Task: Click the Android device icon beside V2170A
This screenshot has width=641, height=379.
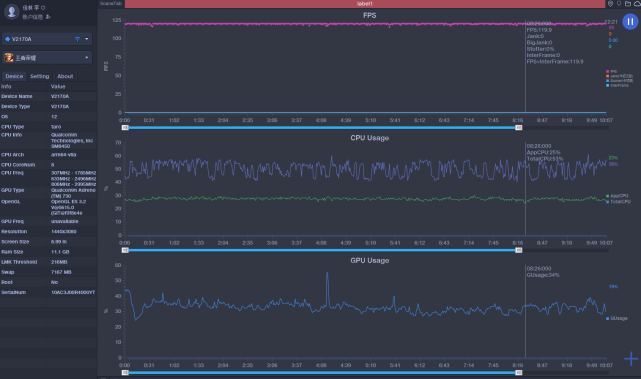Action: pos(7,39)
